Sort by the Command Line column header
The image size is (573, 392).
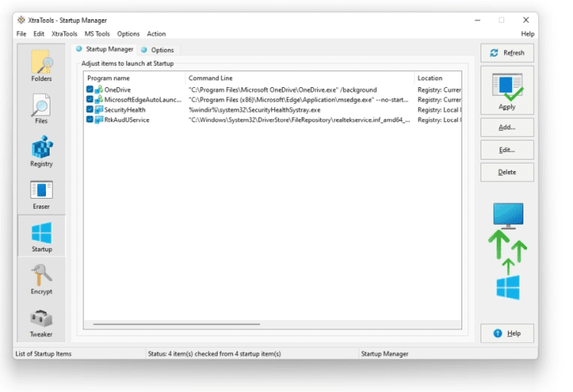click(299, 78)
